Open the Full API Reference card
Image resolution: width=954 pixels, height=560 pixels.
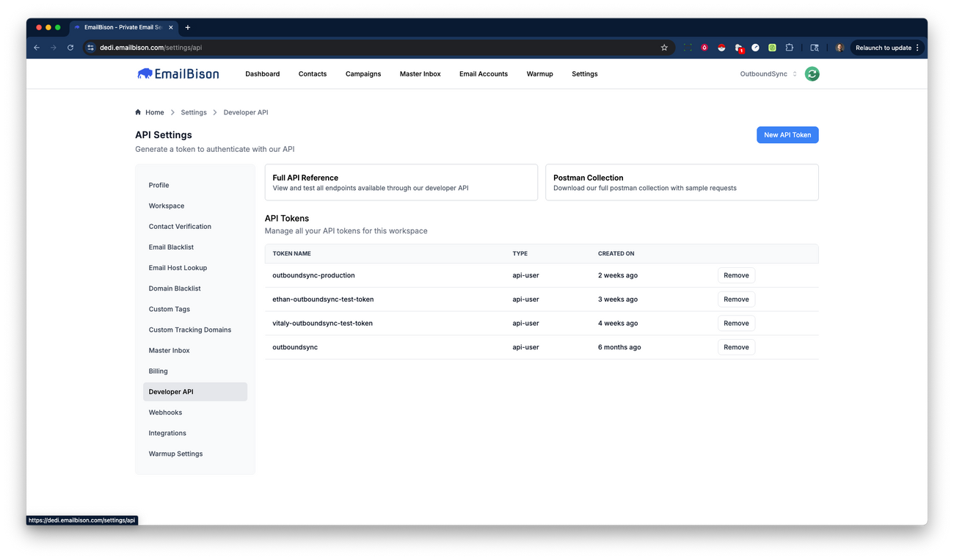pyautogui.click(x=401, y=182)
